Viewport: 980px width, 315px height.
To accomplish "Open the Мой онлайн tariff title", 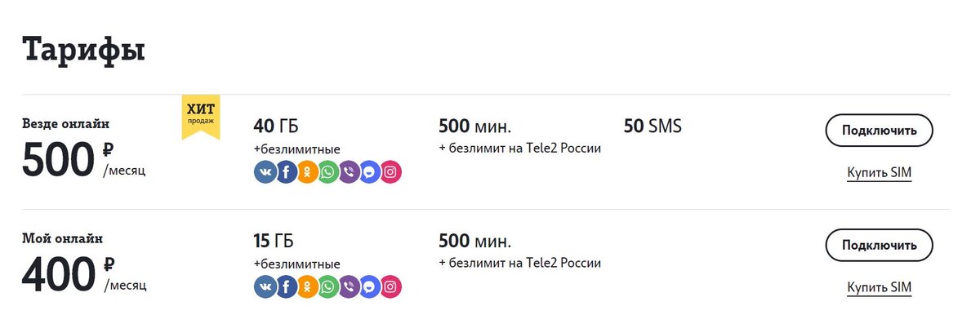I will pos(63,238).
